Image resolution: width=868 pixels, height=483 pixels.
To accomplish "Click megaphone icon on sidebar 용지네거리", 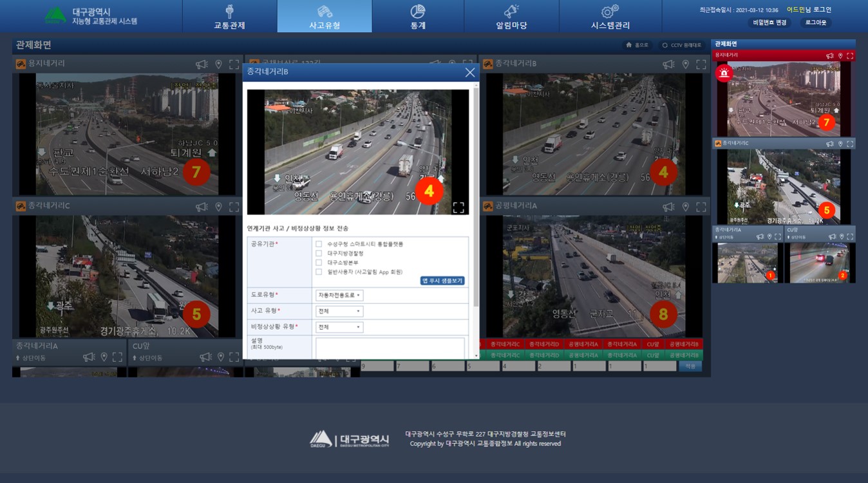I will (830, 56).
